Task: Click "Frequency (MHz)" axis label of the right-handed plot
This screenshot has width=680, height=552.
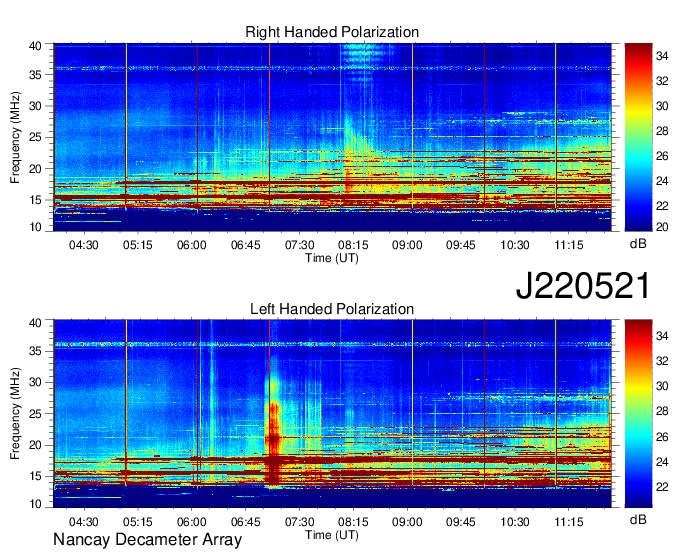Action: tap(15, 137)
